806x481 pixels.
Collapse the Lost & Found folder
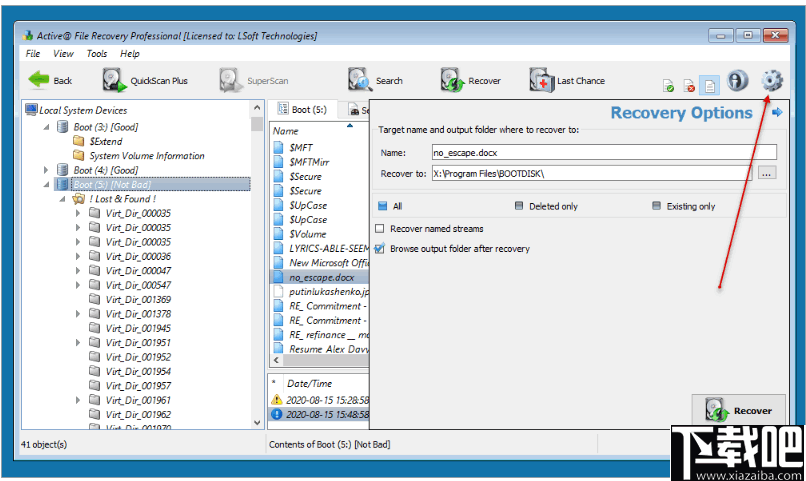tap(61, 199)
